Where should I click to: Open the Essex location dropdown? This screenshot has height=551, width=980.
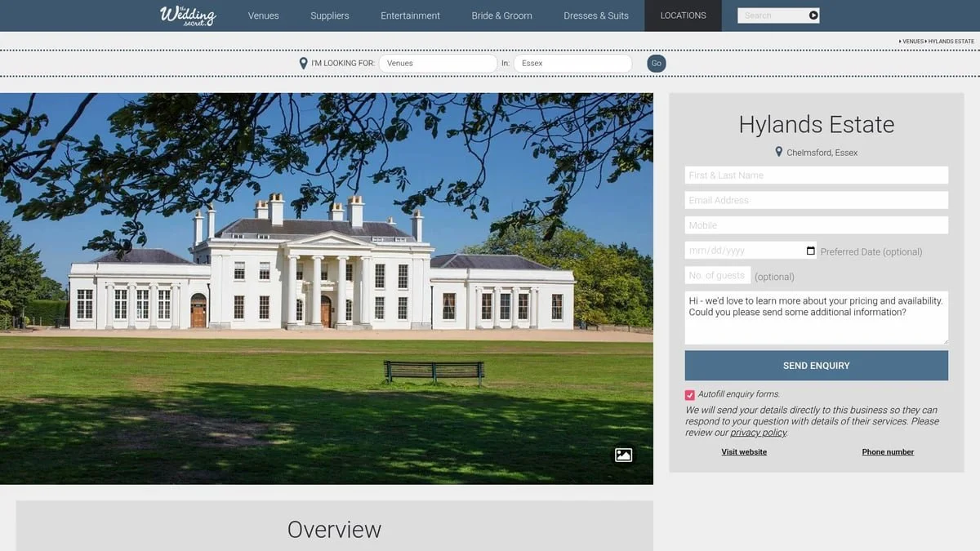tap(572, 63)
